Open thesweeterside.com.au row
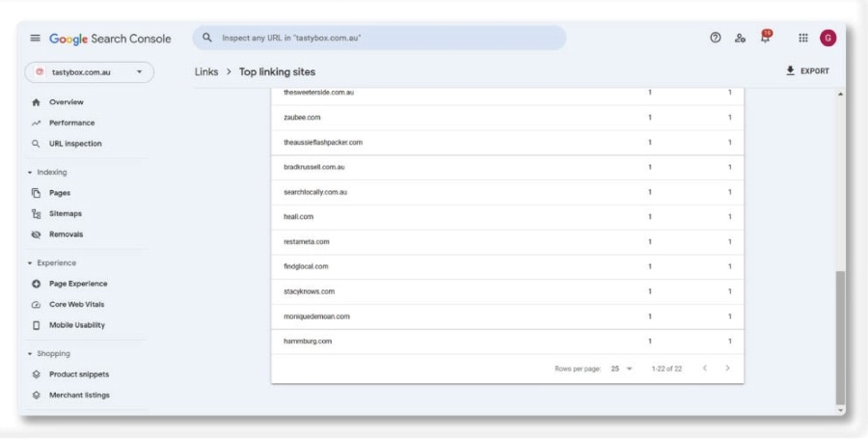The width and height of the screenshot is (868, 439). 507,96
